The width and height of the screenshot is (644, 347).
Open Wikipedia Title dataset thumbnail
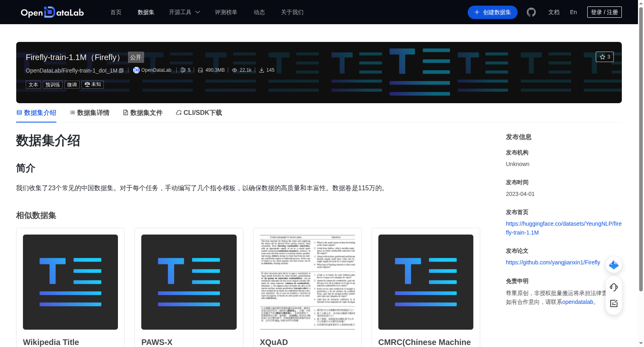pyautogui.click(x=70, y=282)
